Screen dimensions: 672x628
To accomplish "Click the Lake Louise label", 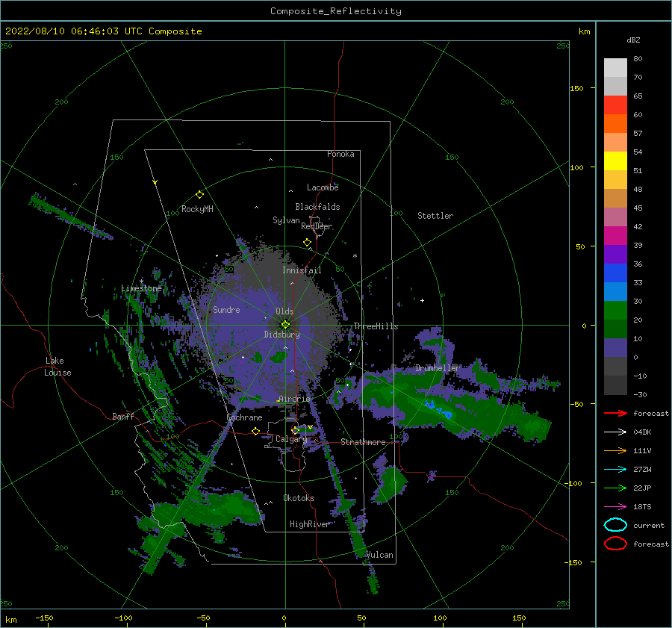I will (57, 367).
